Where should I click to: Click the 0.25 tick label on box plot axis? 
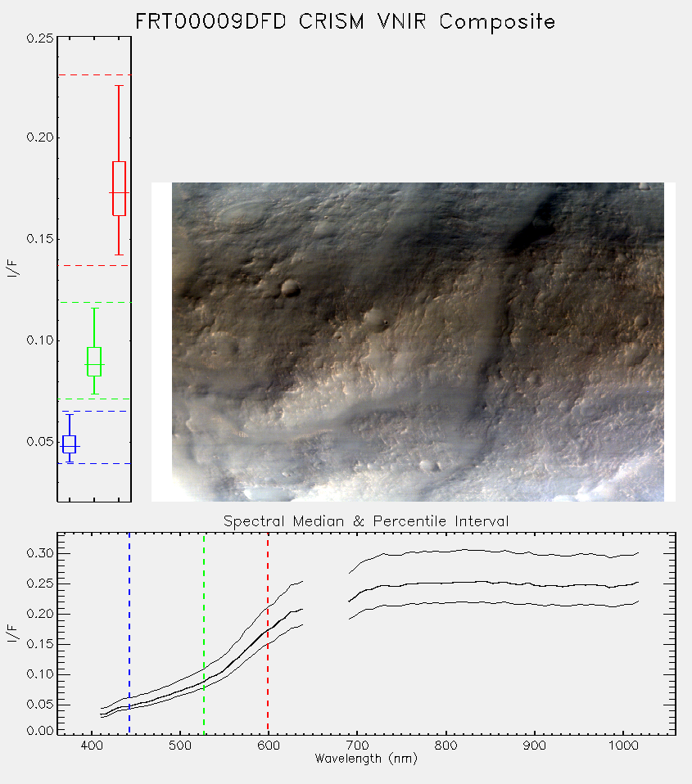click(x=40, y=38)
